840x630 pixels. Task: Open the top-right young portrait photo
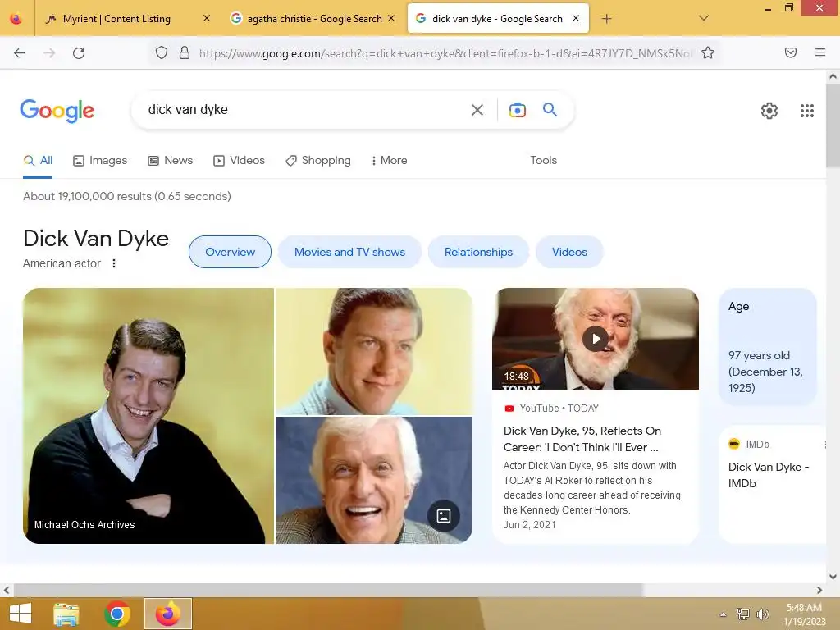[x=374, y=351]
